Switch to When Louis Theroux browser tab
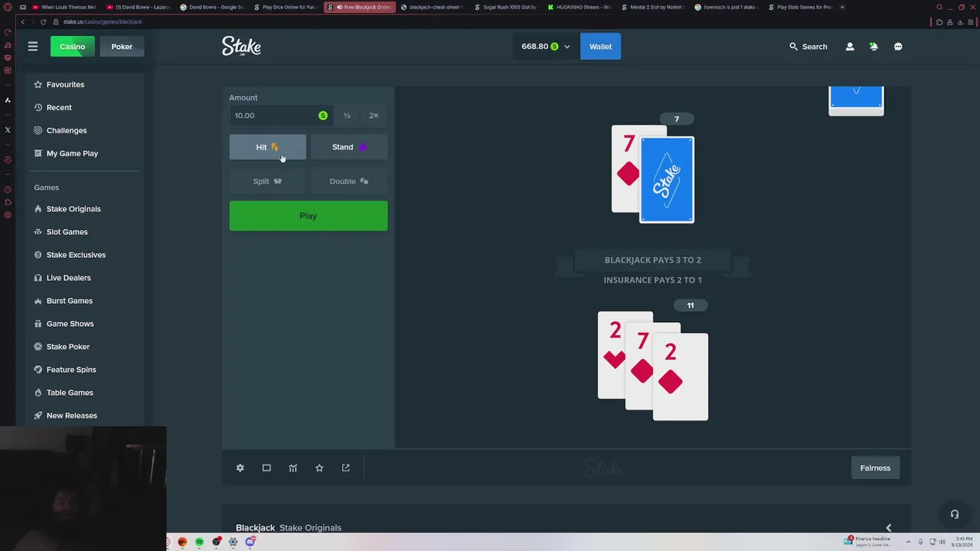Screen dimensions: 980x551 (66, 7)
